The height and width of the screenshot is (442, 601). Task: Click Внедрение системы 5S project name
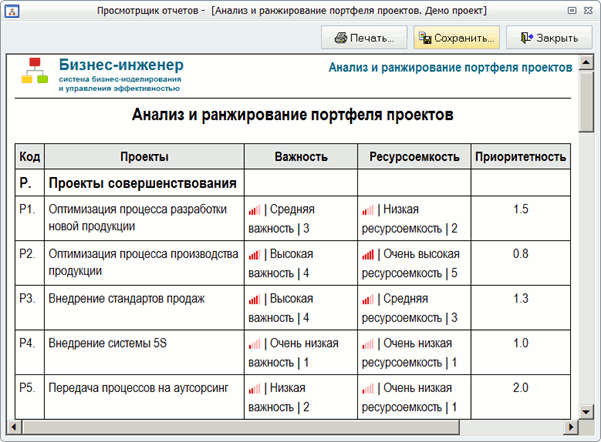[108, 343]
